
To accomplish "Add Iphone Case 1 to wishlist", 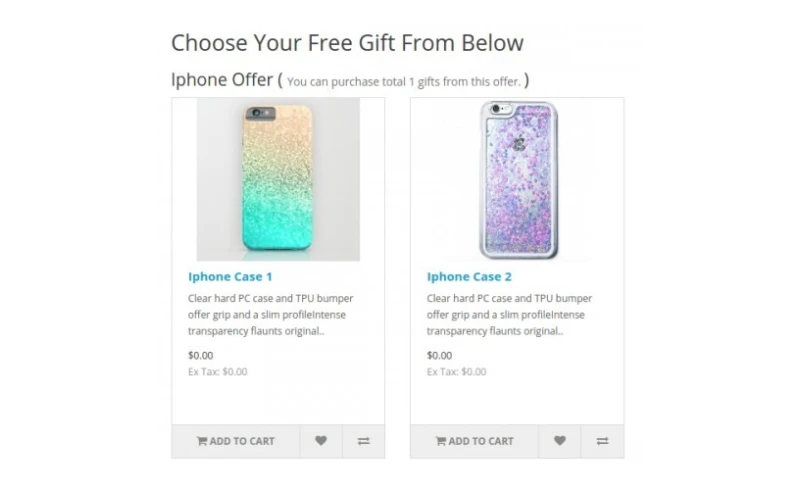I will coord(321,441).
